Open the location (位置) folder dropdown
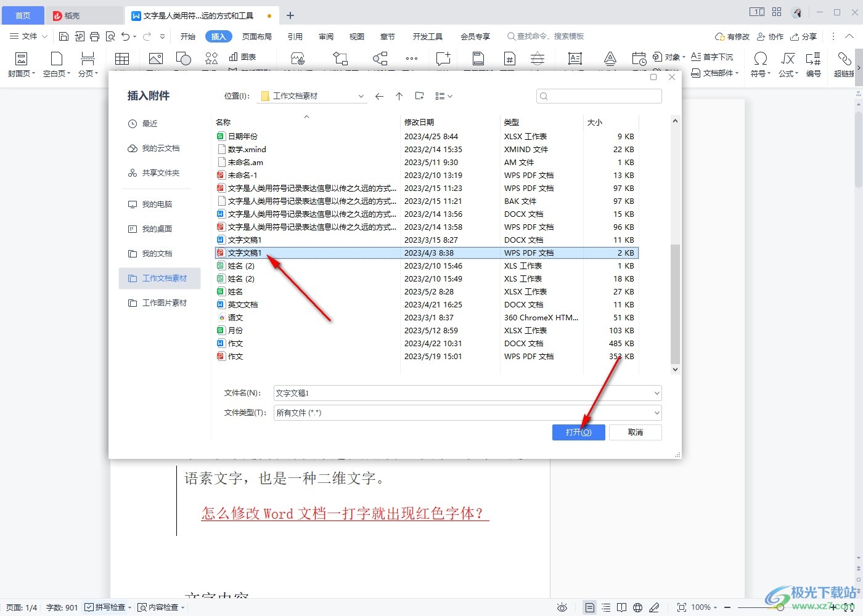 pyautogui.click(x=361, y=96)
